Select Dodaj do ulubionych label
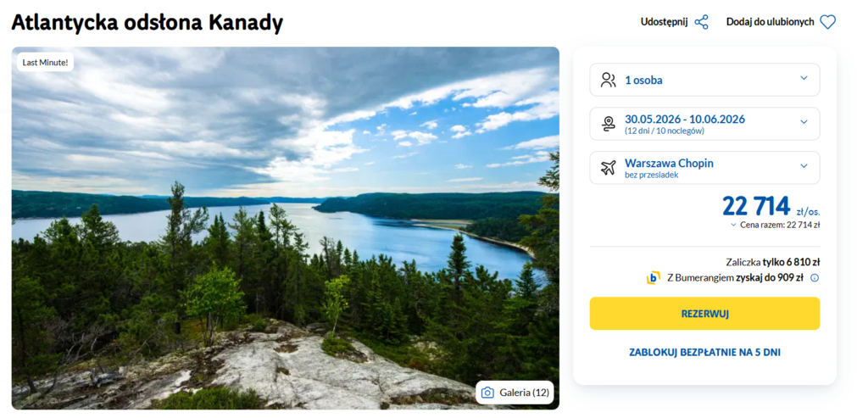 770,22
